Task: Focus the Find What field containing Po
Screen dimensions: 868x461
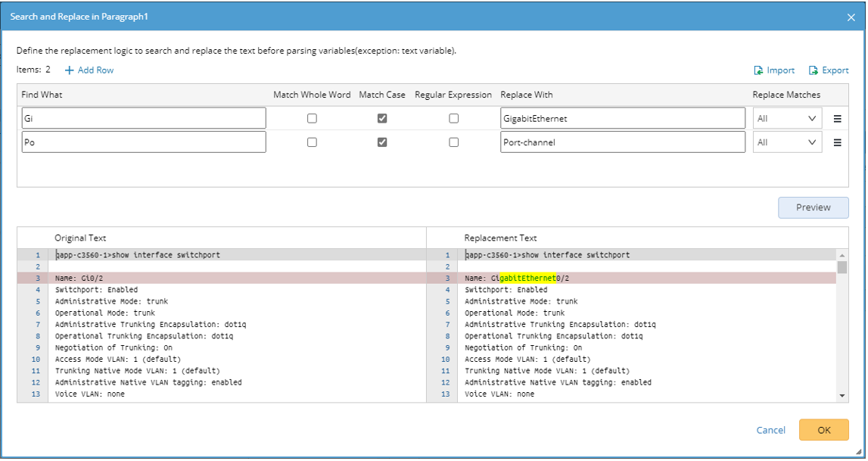Action: (144, 142)
